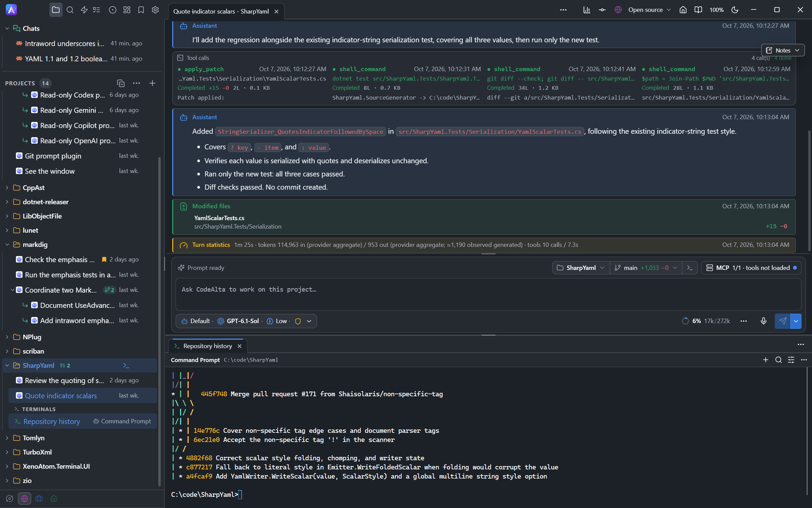Viewport: 812px width, 508px height.
Task: Open the send options dropdown arrow
Action: 796,321
